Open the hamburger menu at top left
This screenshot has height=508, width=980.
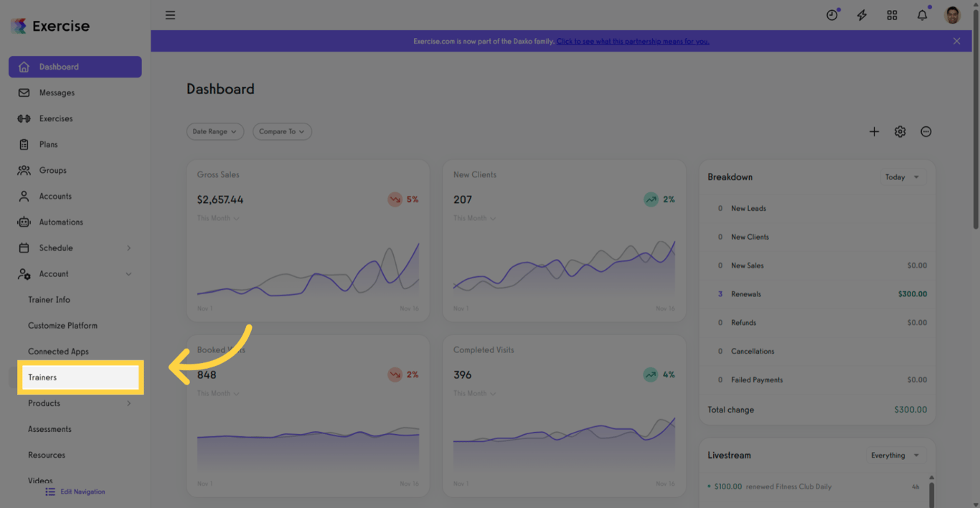click(170, 14)
